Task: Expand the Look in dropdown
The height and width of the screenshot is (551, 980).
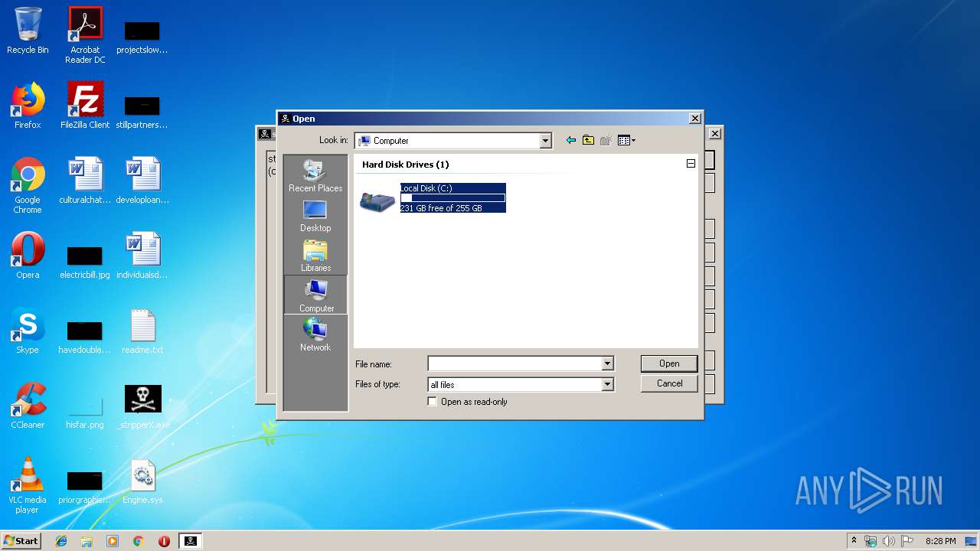Action: click(545, 141)
